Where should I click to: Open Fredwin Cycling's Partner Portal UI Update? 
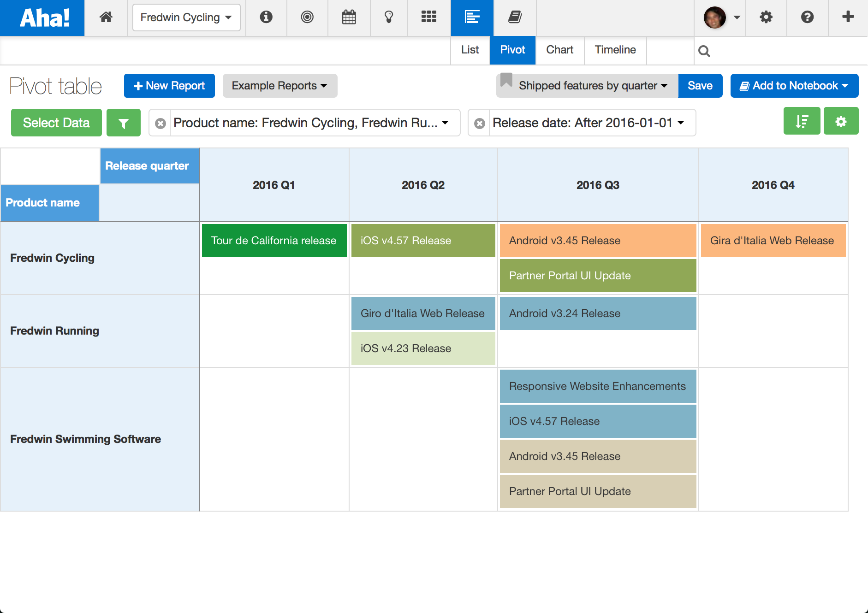598,276
